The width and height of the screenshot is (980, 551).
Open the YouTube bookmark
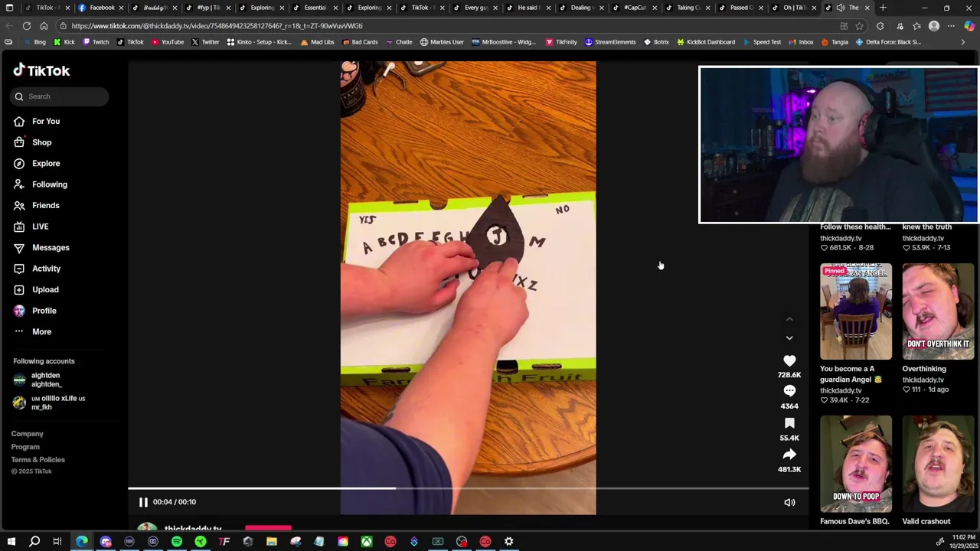click(166, 42)
